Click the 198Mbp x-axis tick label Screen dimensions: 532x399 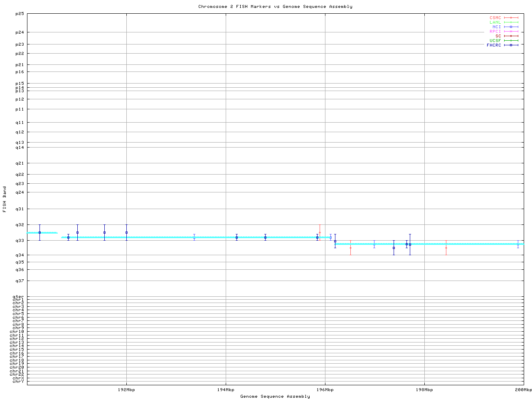[x=424, y=390]
